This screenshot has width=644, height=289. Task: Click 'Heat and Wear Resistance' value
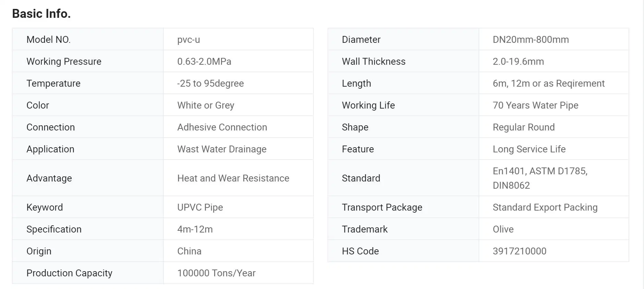[233, 178]
